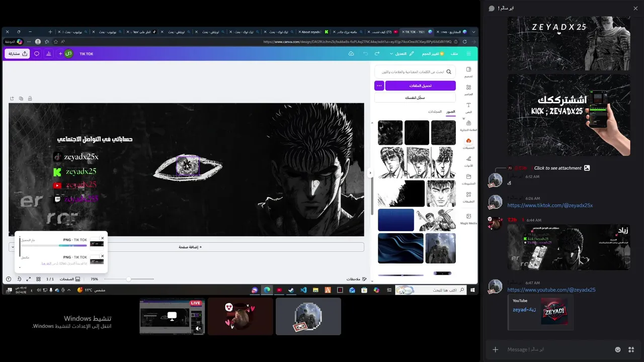Click the green user avatar in Canva
Screen dimensions: 644x362
pos(68,53)
